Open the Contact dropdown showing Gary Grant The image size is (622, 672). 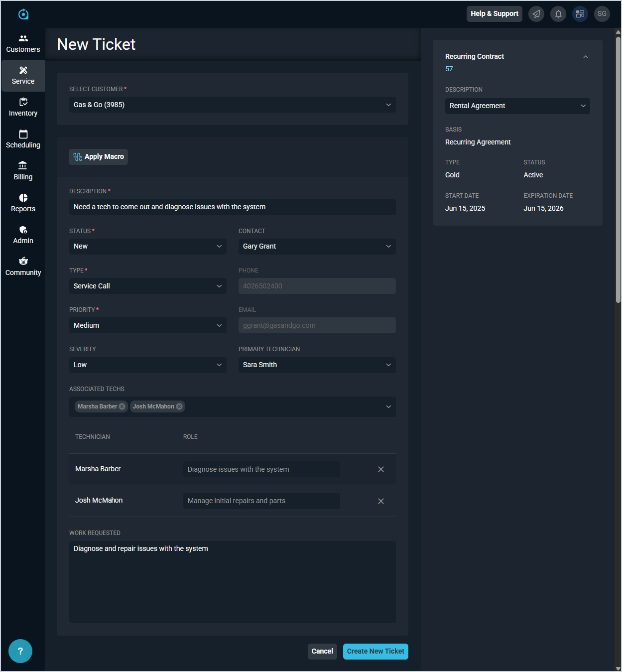(x=317, y=246)
